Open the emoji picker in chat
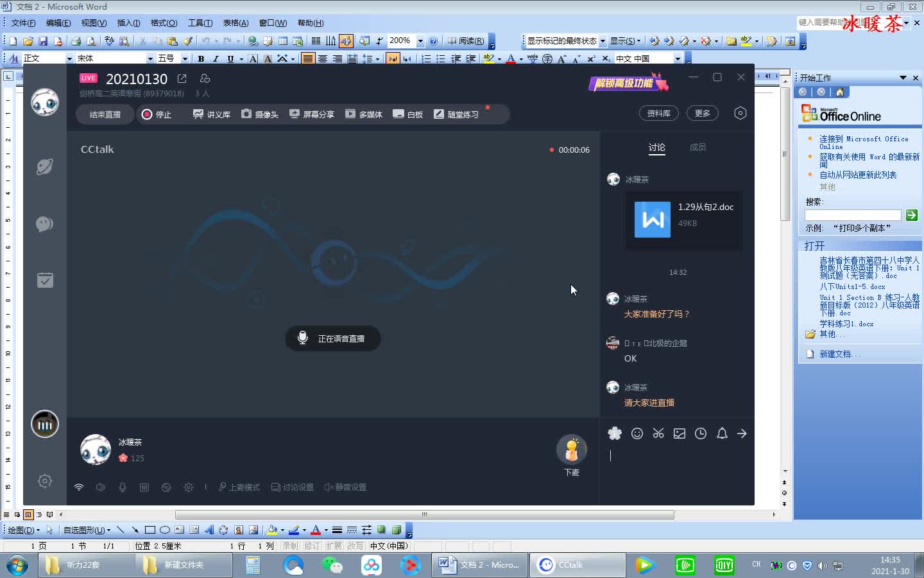Viewport: 924px width, 578px height. coord(637,433)
